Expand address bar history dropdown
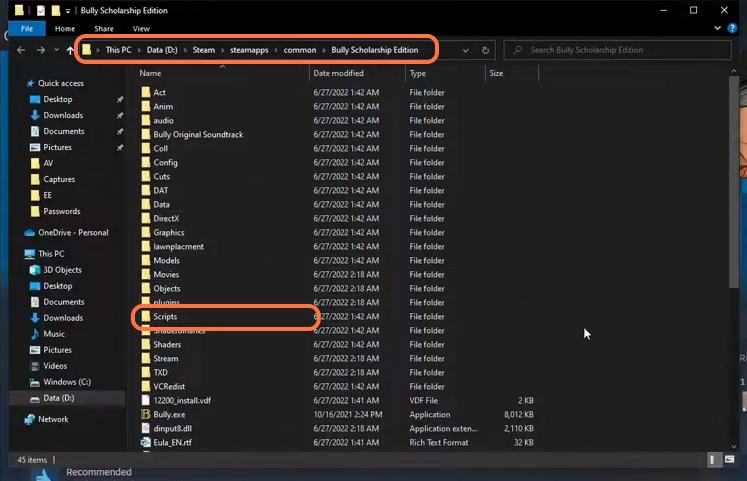 tap(465, 50)
